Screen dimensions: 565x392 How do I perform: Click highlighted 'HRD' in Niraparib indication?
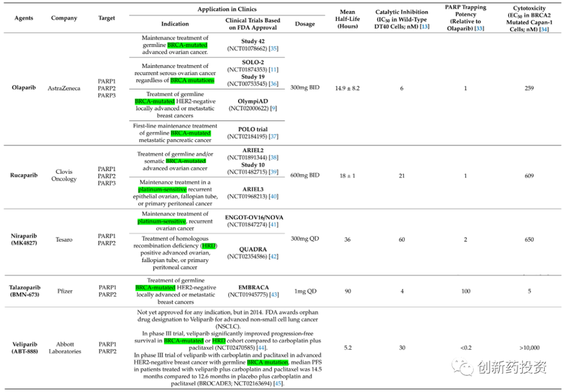pos(209,246)
